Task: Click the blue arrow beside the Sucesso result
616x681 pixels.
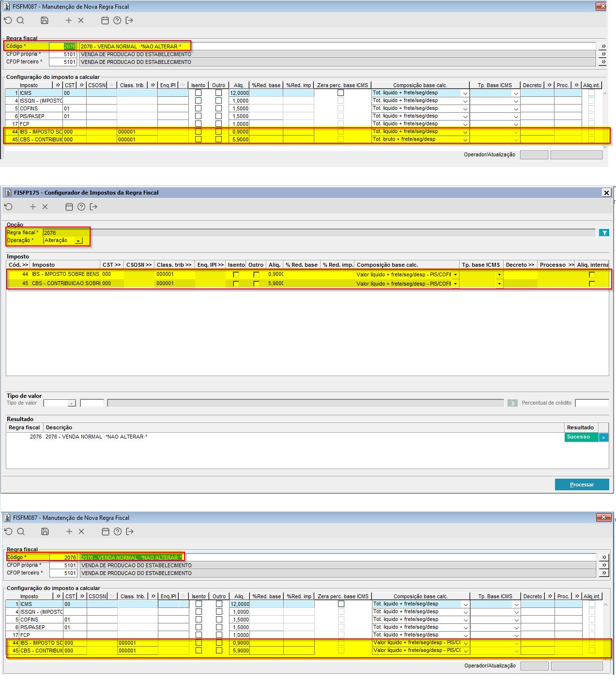Action: click(x=603, y=437)
